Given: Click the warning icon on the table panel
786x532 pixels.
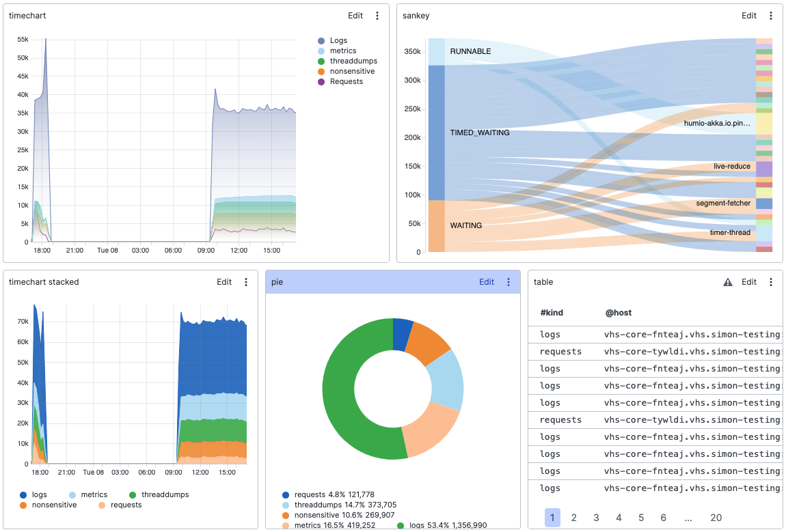Looking at the screenshot, I should click(727, 281).
